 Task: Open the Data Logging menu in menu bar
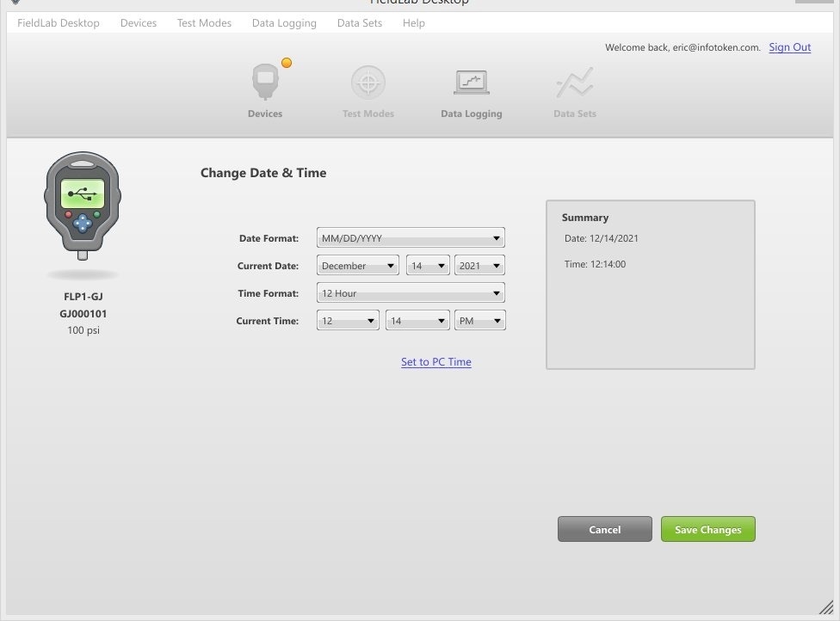[x=284, y=23]
